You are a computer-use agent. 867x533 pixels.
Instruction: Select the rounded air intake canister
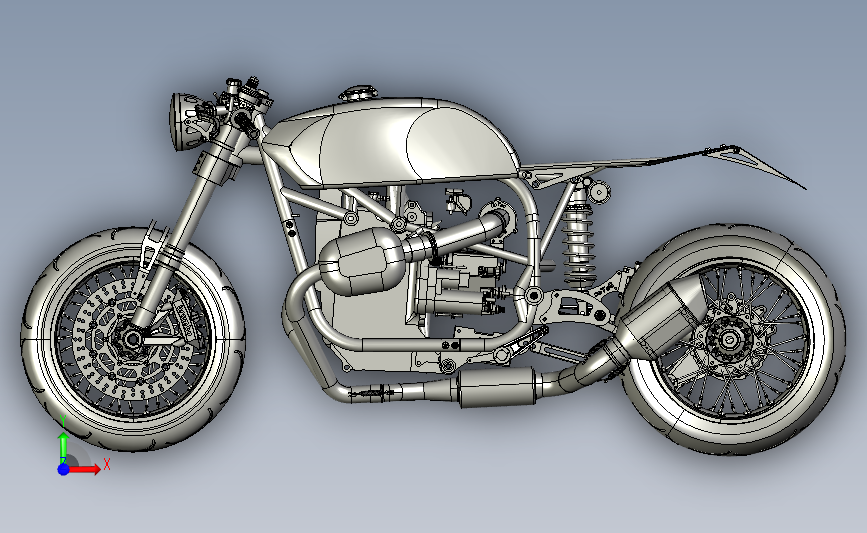point(362,260)
